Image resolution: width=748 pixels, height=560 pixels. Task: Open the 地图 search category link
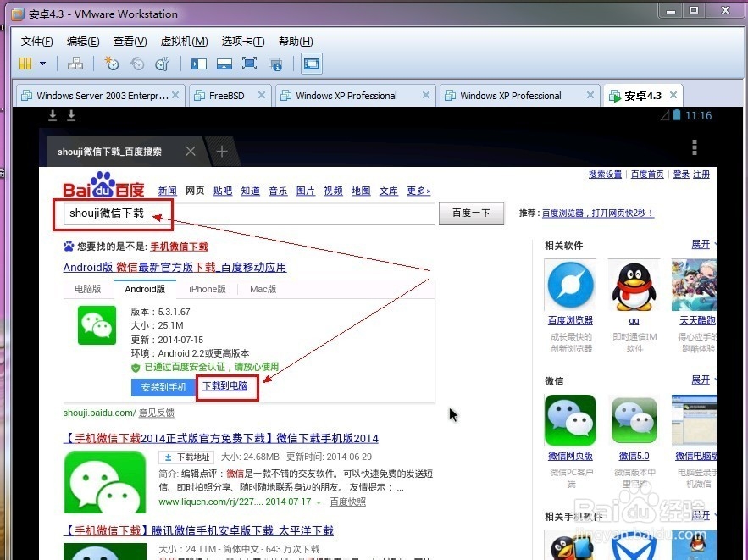[x=361, y=191]
